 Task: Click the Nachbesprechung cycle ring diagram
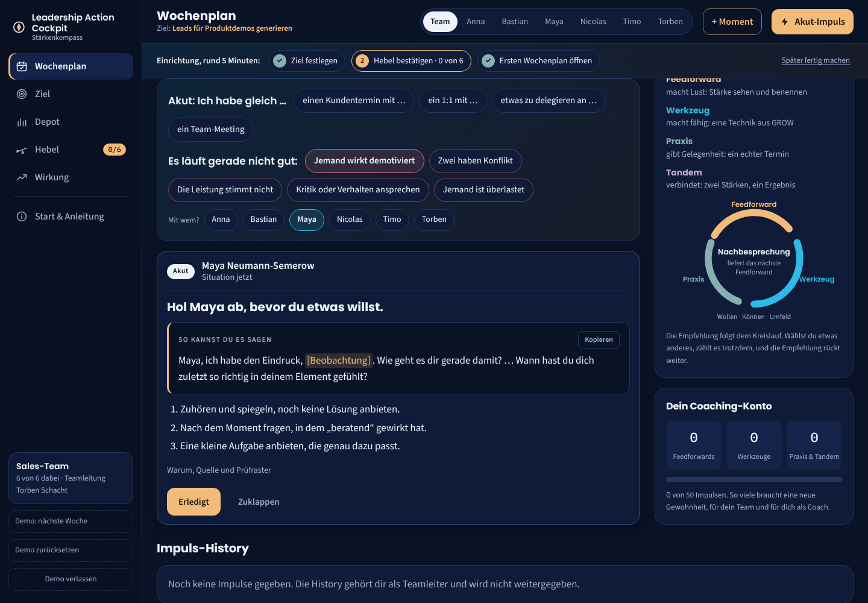click(x=754, y=260)
